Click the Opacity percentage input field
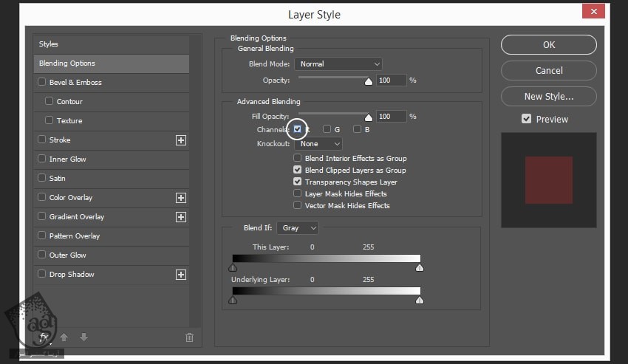628x364 pixels. tap(391, 80)
